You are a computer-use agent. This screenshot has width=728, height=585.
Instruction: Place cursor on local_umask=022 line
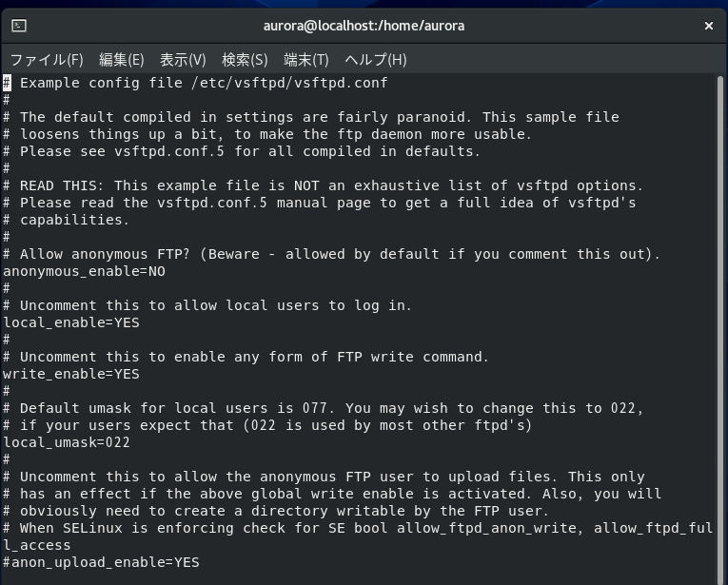[x=67, y=442]
